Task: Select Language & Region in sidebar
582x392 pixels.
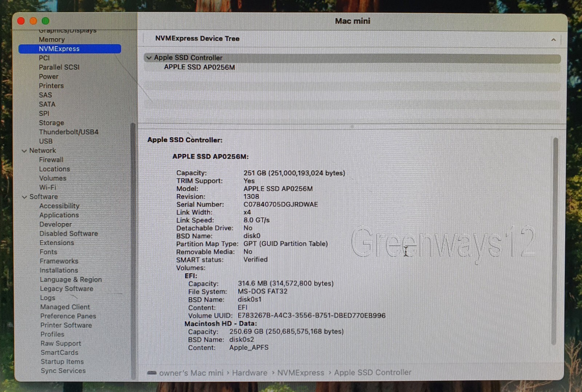Action: (x=71, y=280)
